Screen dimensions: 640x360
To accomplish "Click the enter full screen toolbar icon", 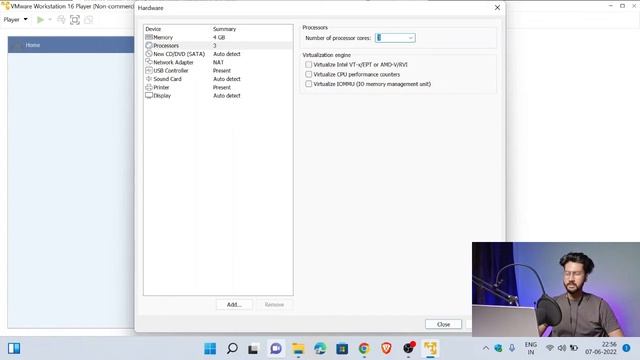I will point(75,20).
